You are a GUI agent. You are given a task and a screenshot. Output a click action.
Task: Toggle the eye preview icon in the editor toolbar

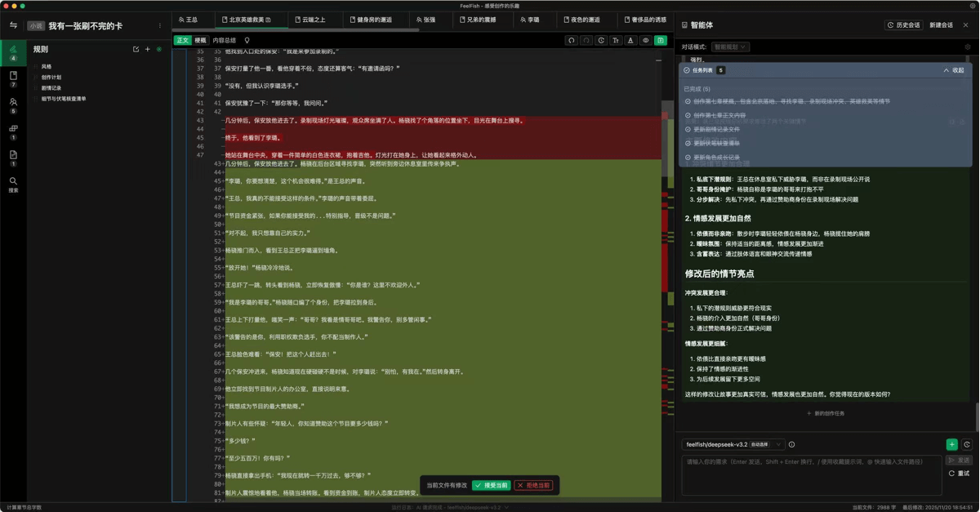pos(646,40)
